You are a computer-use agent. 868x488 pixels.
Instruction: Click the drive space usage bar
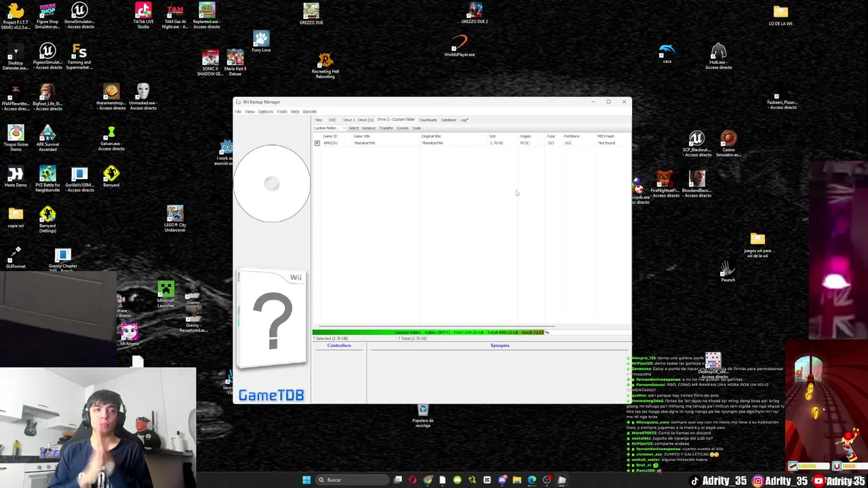tap(471, 332)
